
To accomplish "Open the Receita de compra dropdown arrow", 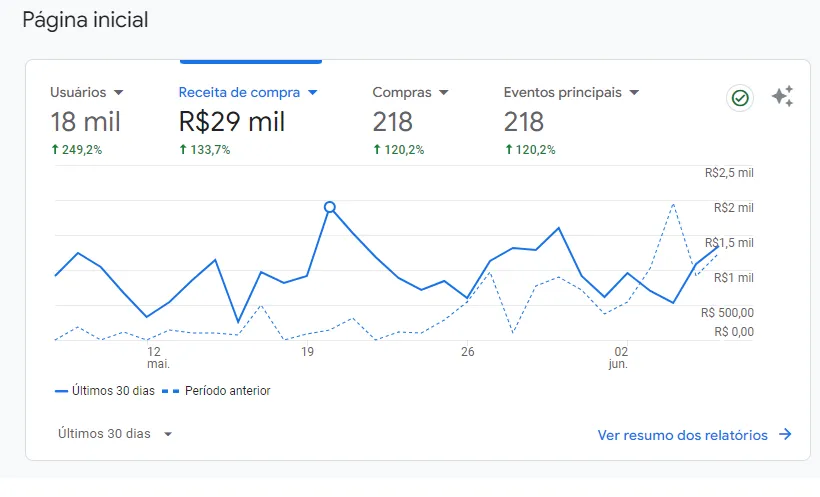I will click(312, 93).
